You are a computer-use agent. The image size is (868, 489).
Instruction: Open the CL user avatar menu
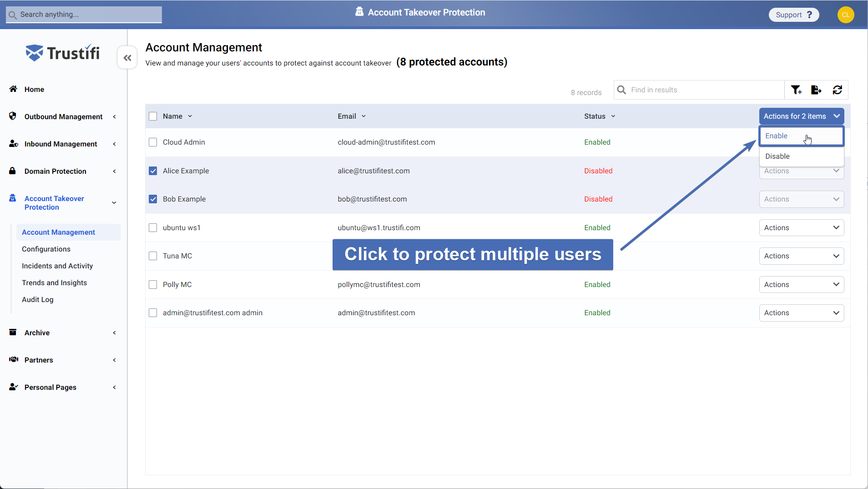pyautogui.click(x=846, y=15)
